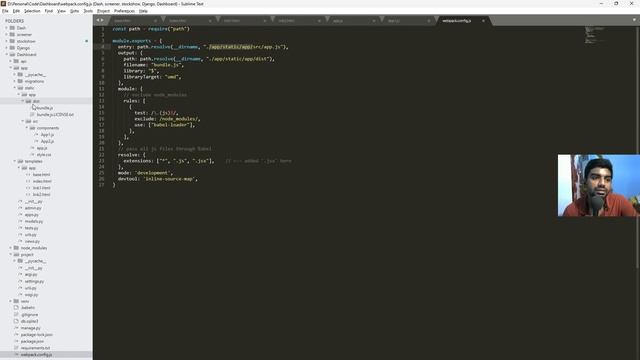Click the stockshow folder icon
The image size is (640, 360).
pos(12,41)
